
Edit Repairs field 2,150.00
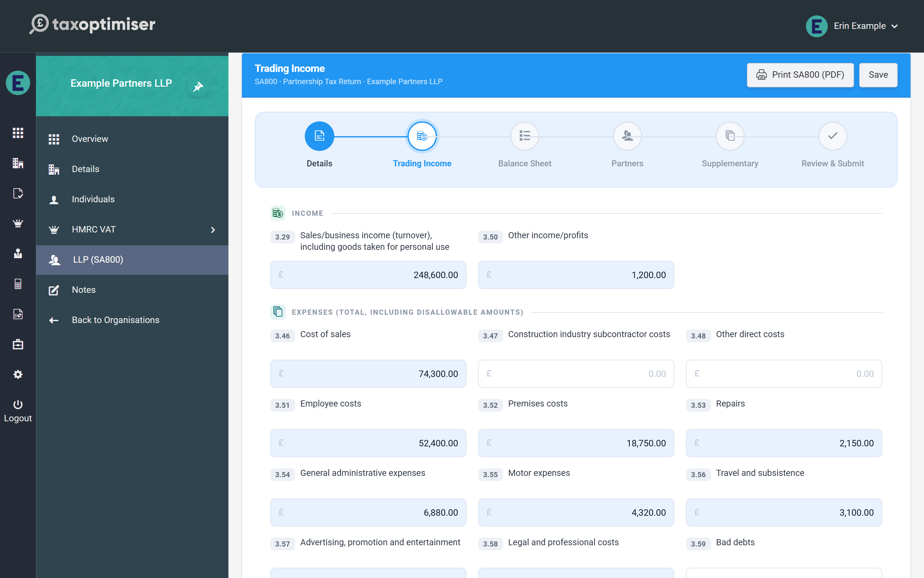tap(784, 443)
